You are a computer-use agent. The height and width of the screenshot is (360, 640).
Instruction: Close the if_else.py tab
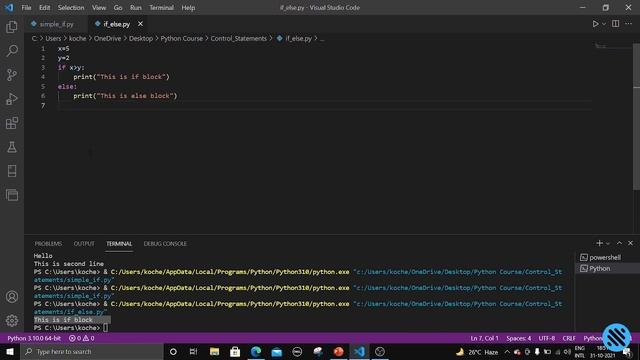pyautogui.click(x=140, y=24)
